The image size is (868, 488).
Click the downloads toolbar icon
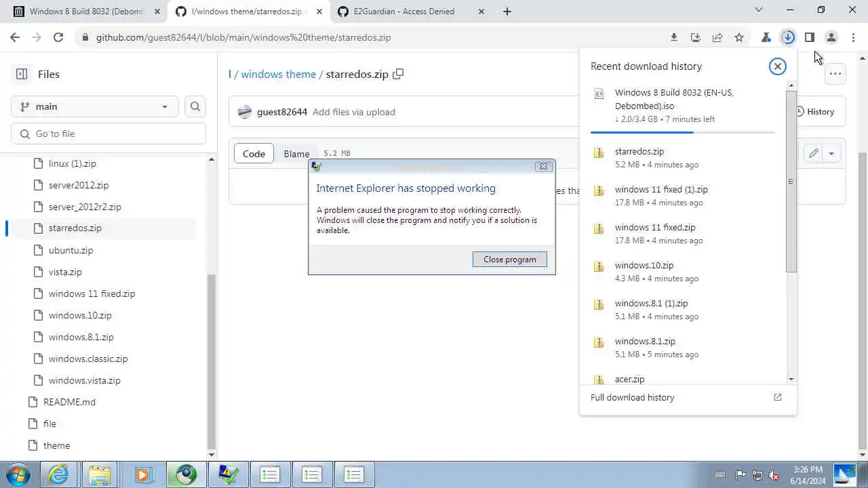788,37
